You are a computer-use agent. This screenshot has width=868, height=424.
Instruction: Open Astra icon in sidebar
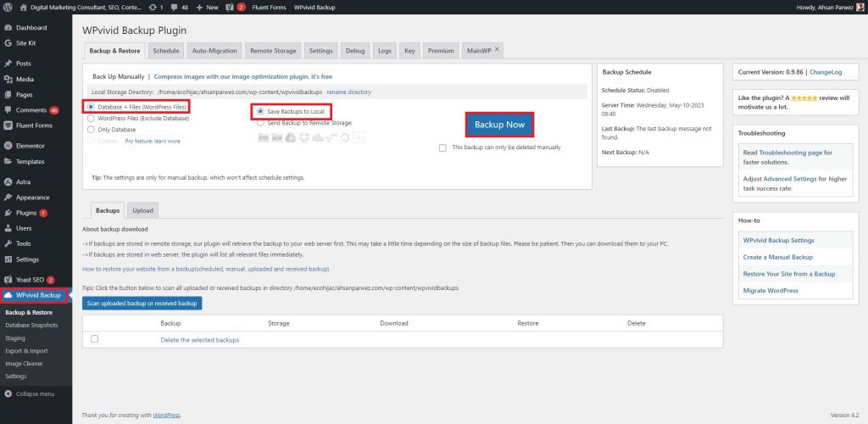pyautogui.click(x=8, y=182)
